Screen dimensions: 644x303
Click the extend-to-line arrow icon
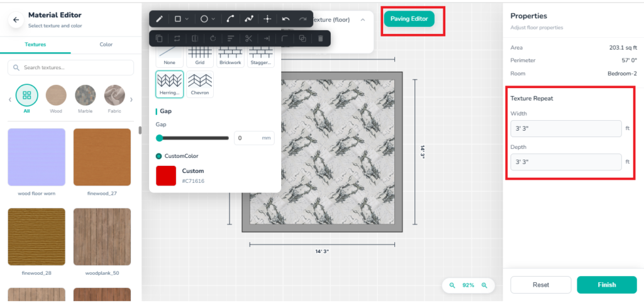pyautogui.click(x=267, y=38)
